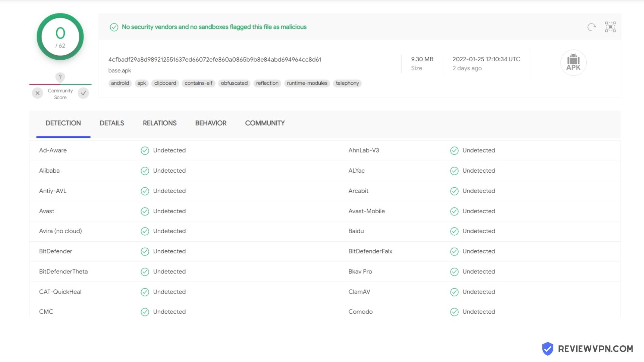Vote file malicious with X button

tap(38, 93)
